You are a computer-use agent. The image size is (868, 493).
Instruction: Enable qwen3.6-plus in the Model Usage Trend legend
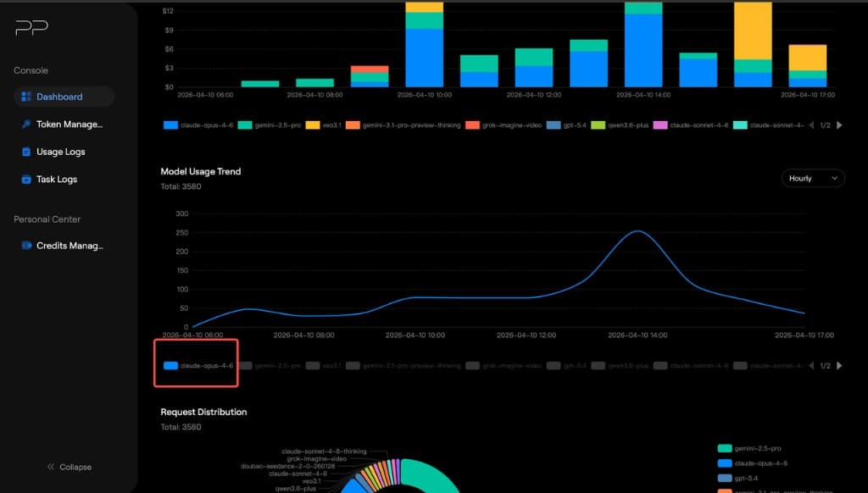tap(620, 366)
